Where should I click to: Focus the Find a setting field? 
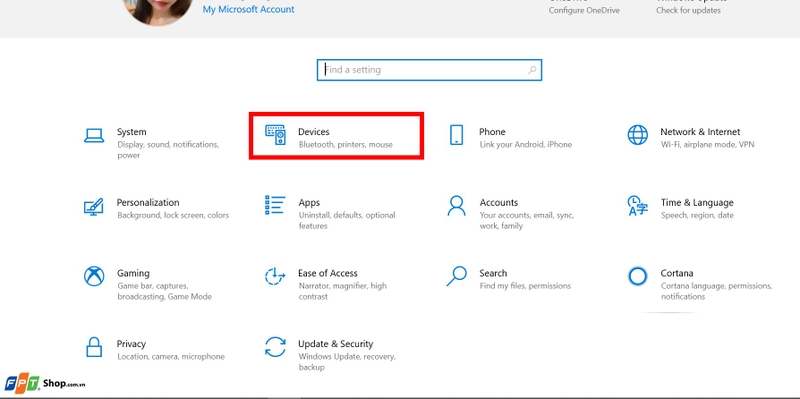[429, 70]
